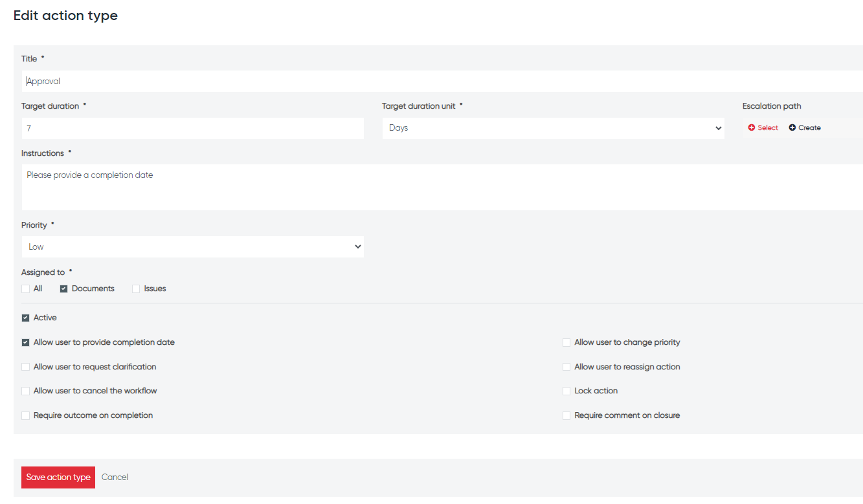Enable Require comment on closure
The height and width of the screenshot is (504, 863).
point(566,416)
